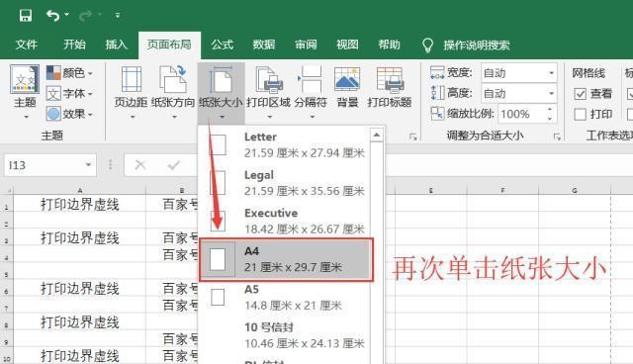Open the 帮助 tab
Viewport: 633px width, 364px height.
click(389, 45)
